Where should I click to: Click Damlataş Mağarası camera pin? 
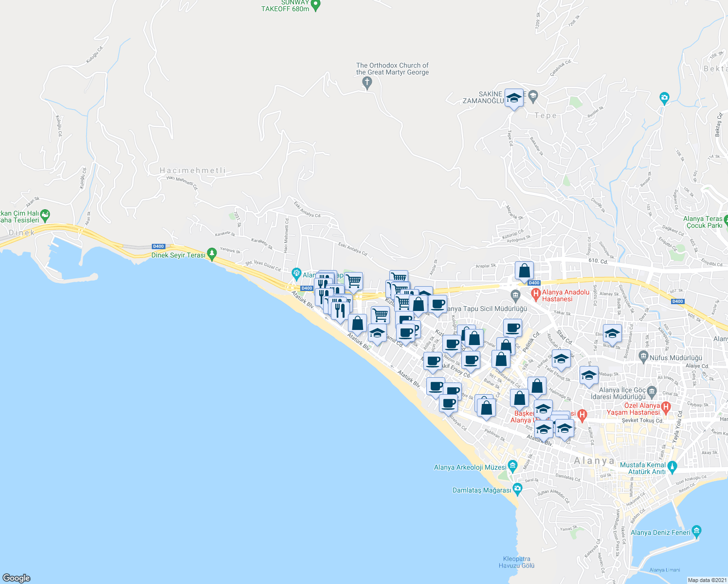click(x=517, y=489)
